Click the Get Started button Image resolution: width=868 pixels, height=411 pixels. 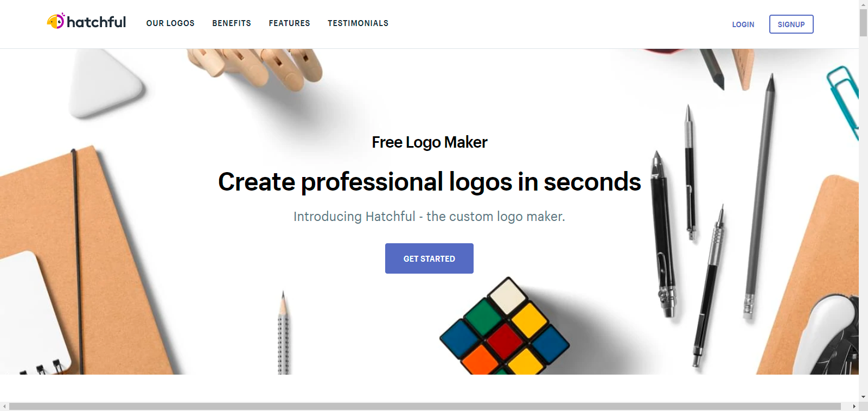(429, 258)
